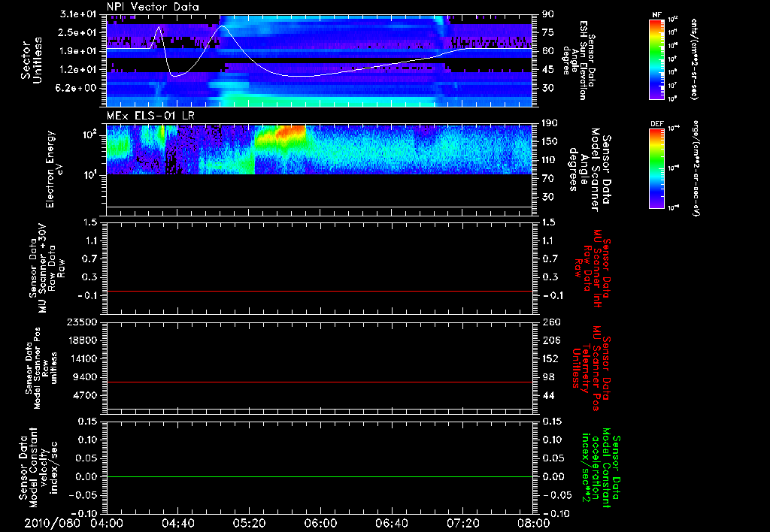Click the '1.9e+01' sector tick label
The width and height of the screenshot is (770, 532).
pos(77,51)
